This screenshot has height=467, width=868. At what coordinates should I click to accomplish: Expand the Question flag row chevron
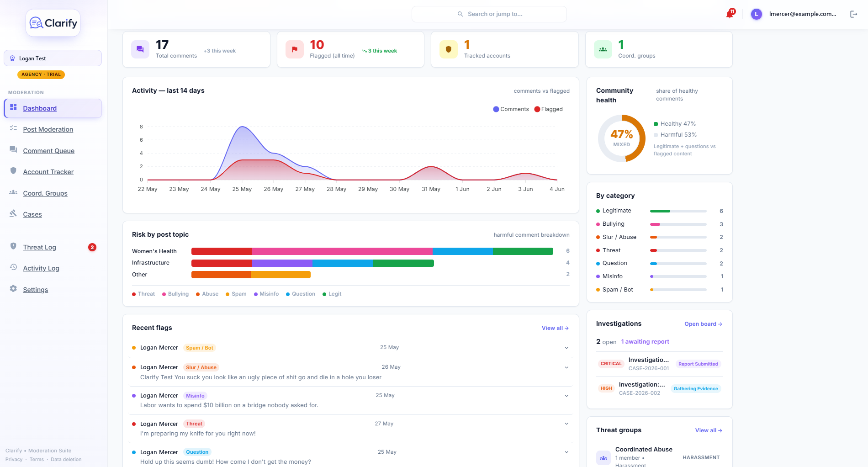[566, 452]
